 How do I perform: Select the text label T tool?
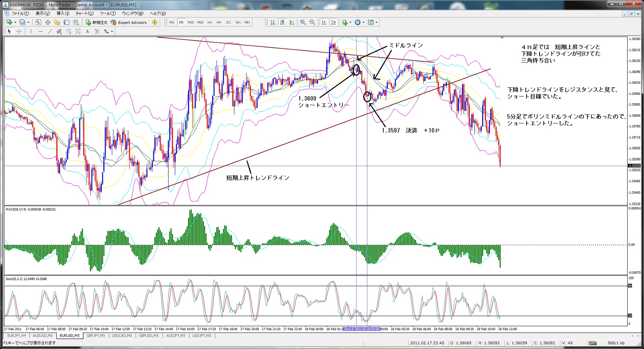97,31
